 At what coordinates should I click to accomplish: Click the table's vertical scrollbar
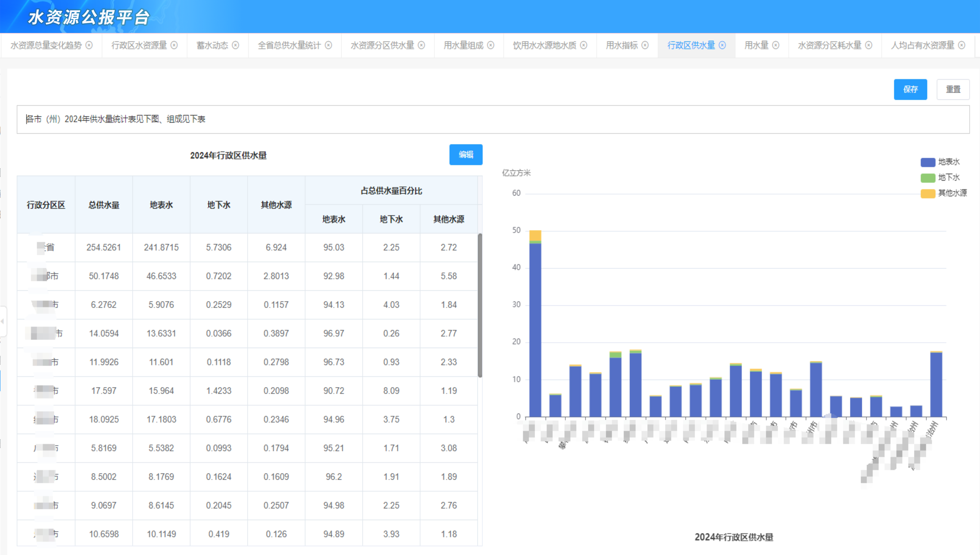click(480, 305)
